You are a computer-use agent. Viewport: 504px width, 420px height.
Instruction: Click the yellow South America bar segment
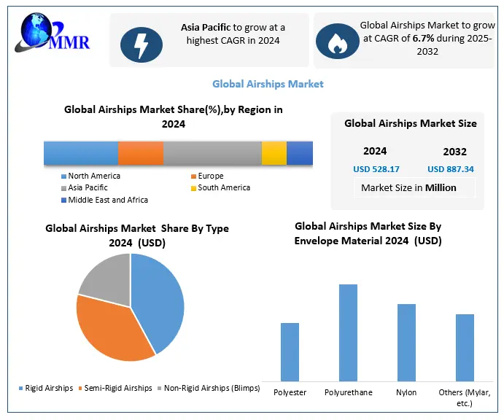click(274, 153)
